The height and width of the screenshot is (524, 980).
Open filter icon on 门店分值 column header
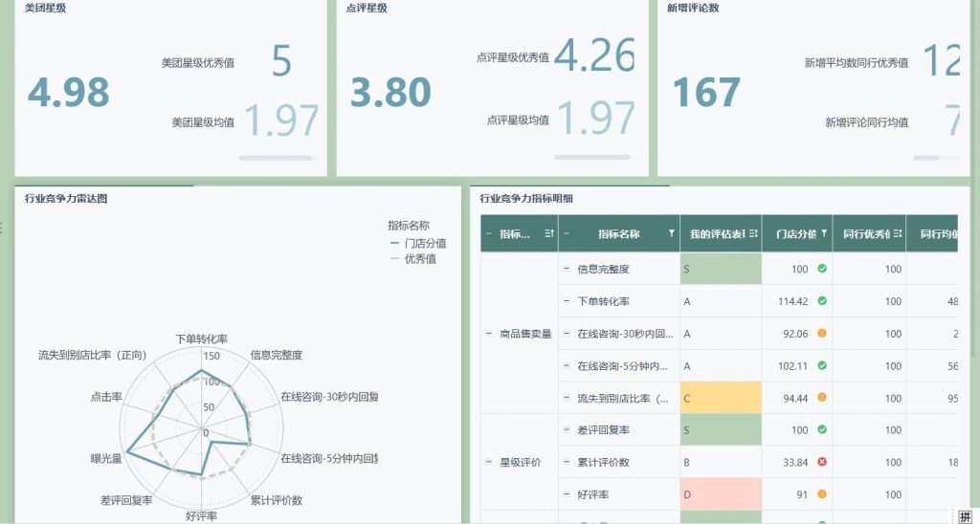tap(824, 233)
